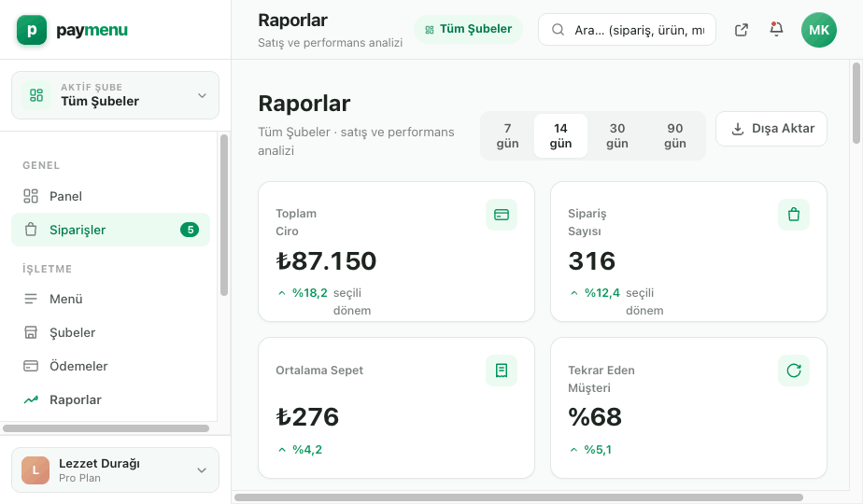Expand the Lezzet Durağı account chevron

(202, 470)
